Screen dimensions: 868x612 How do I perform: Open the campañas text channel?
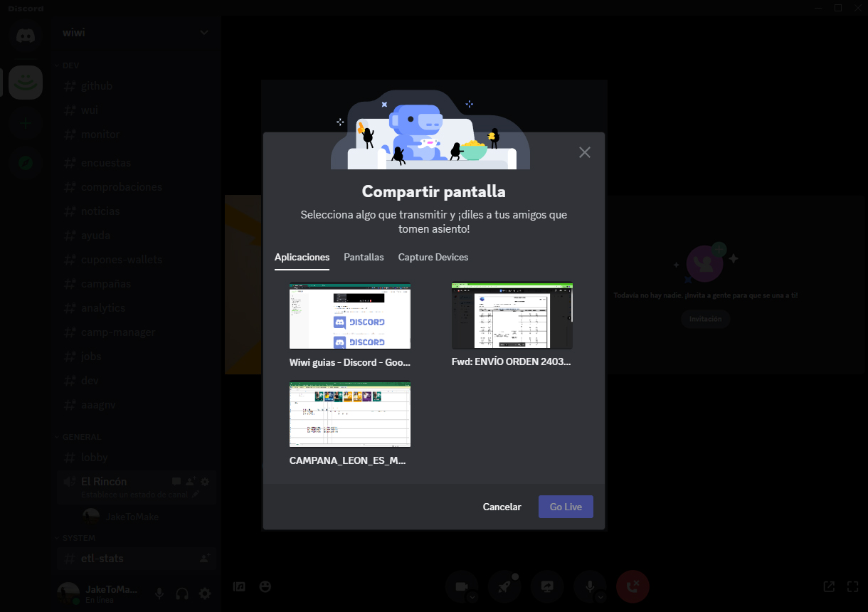pyautogui.click(x=135, y=284)
